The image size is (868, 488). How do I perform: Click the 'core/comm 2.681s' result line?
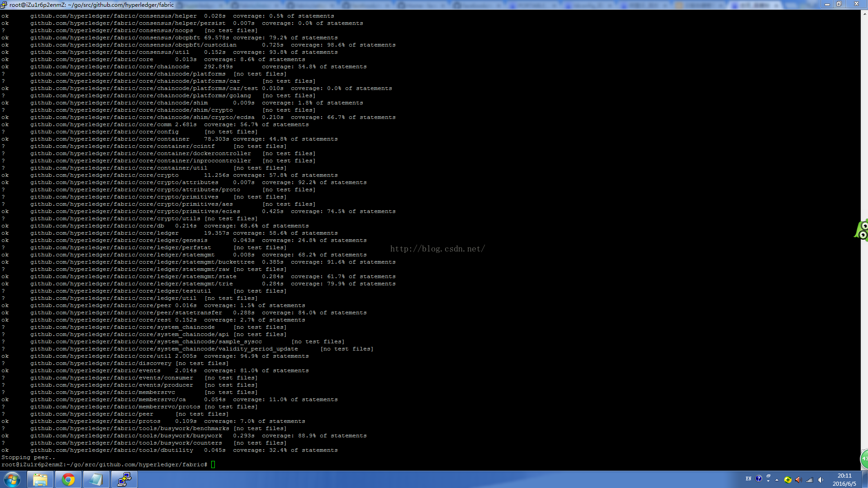(155, 124)
